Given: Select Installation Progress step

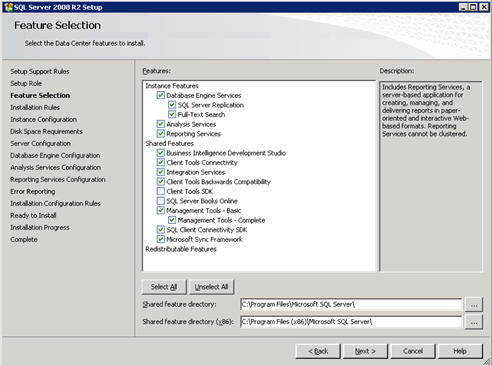Looking at the screenshot, I should [40, 227].
